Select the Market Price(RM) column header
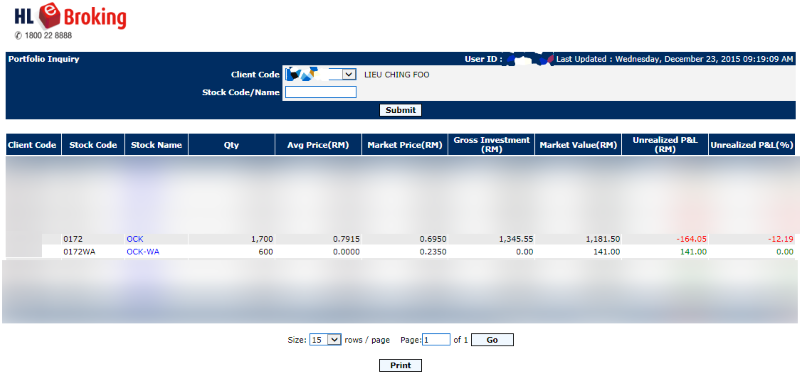Screen dimensions: 800x374 [405, 145]
